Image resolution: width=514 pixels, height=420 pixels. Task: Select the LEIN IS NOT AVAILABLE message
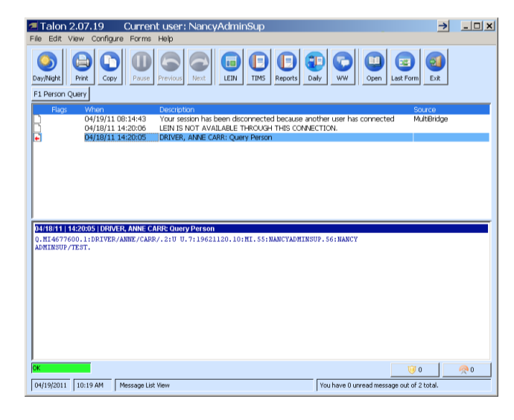pos(248,128)
